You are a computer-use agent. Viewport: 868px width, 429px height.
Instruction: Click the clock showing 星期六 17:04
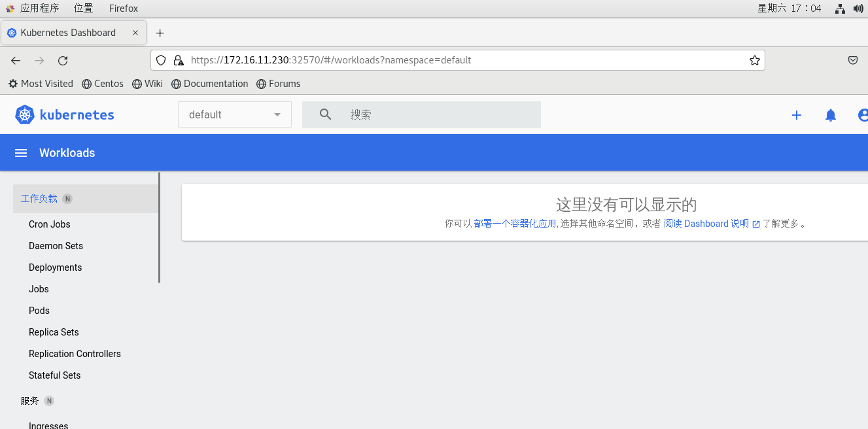pyautogui.click(x=789, y=9)
